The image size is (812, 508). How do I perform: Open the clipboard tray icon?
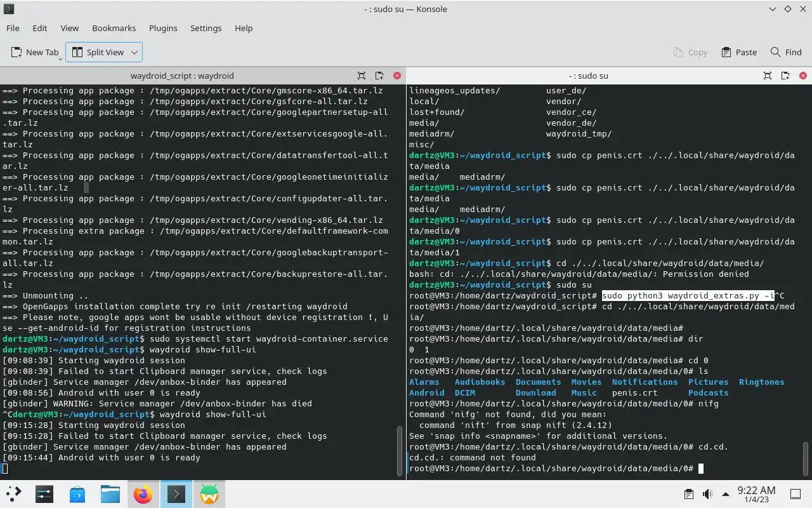(689, 494)
